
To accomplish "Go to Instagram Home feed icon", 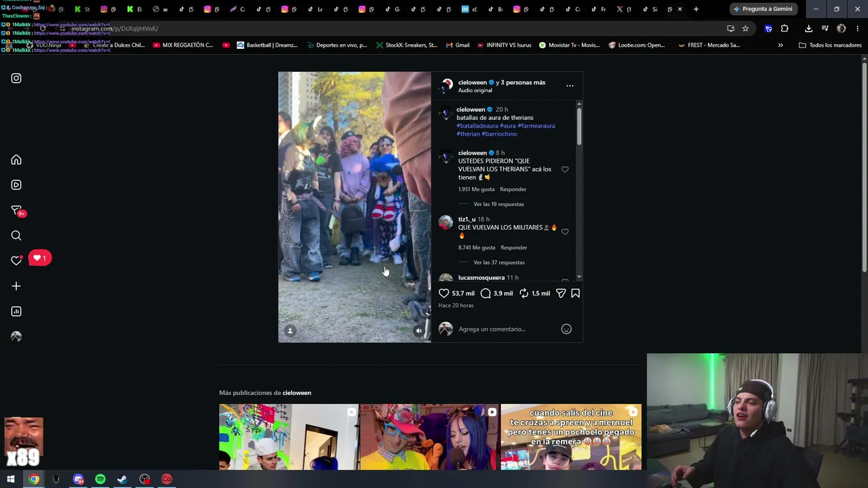I will (x=16, y=160).
